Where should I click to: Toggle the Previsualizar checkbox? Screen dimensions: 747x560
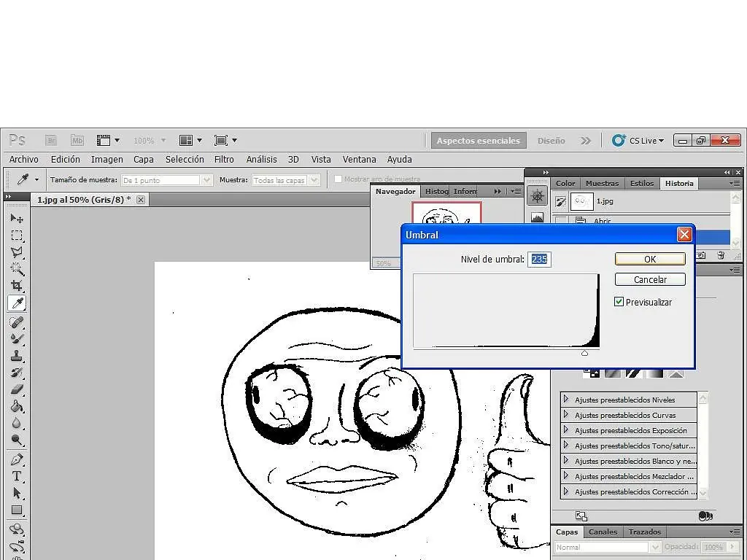[x=619, y=301]
